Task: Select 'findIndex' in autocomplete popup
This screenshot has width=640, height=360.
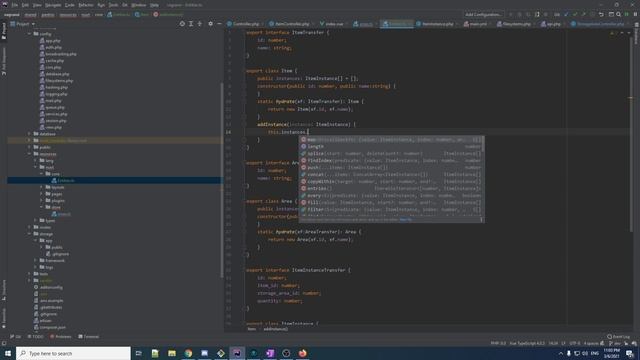Action: pyautogui.click(x=391, y=160)
